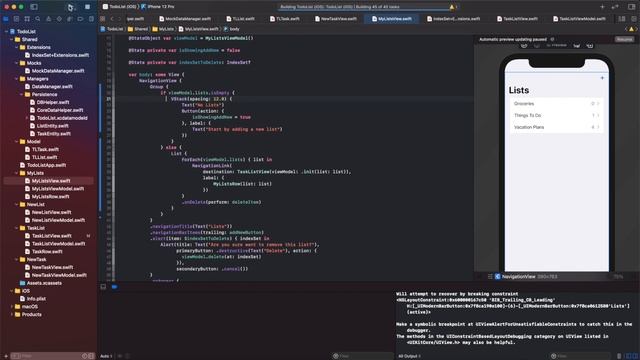640x360 pixels.
Task: Toggle the blue breakpoints activation icon
Action: [114, 287]
